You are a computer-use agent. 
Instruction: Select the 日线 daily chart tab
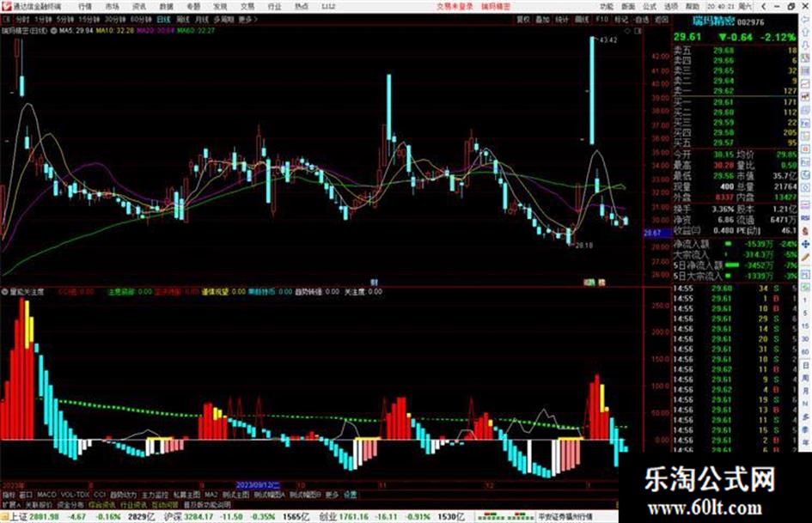point(163,19)
